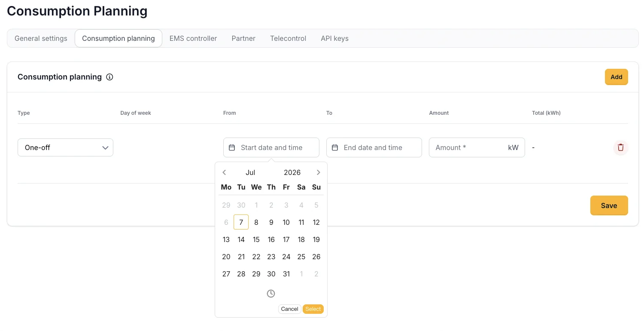Select July 10 in the calendar
The width and height of the screenshot is (644, 331).
tap(286, 222)
